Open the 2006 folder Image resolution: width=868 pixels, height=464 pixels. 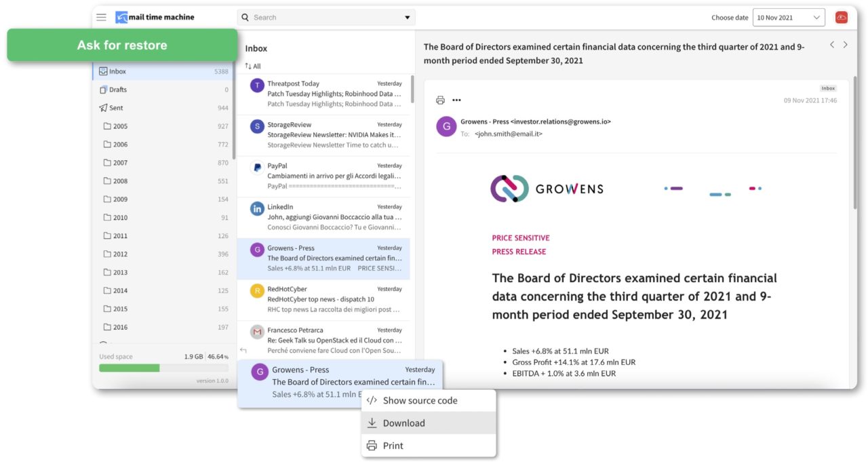click(163, 144)
